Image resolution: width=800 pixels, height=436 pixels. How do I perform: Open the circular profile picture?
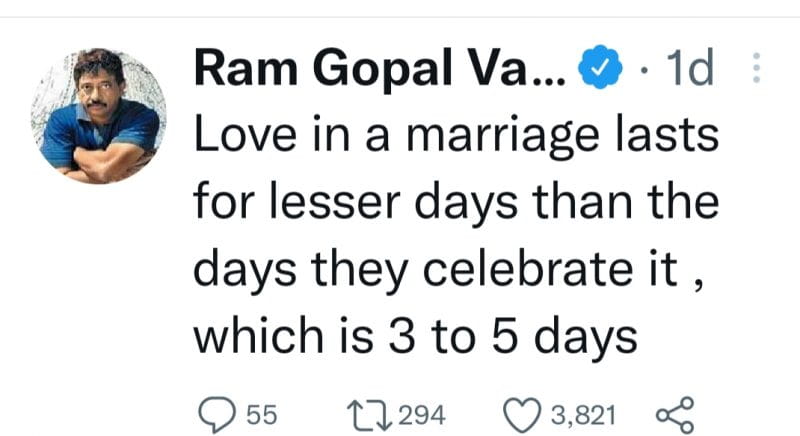pos(98,116)
